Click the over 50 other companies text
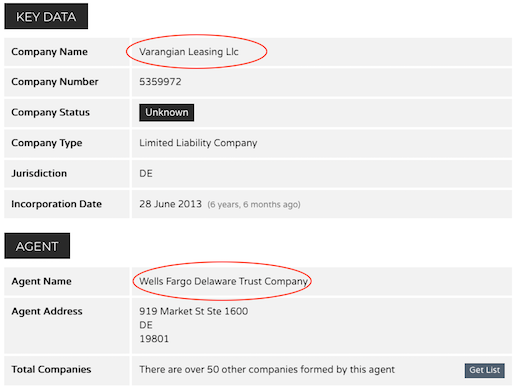Viewport: 521px width, 389px height. click(x=267, y=369)
